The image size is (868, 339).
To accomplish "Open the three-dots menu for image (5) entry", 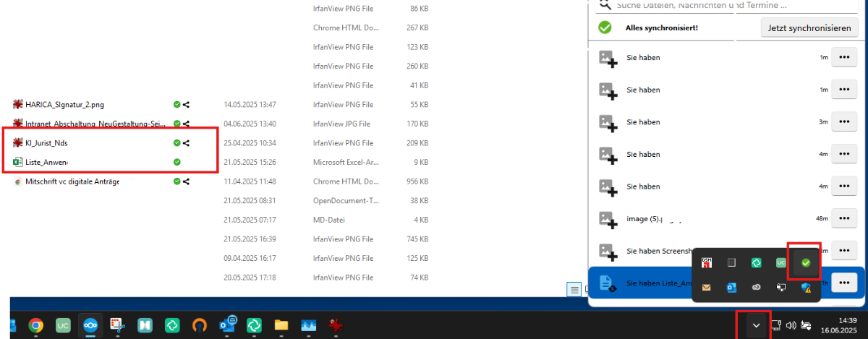I will tap(843, 218).
